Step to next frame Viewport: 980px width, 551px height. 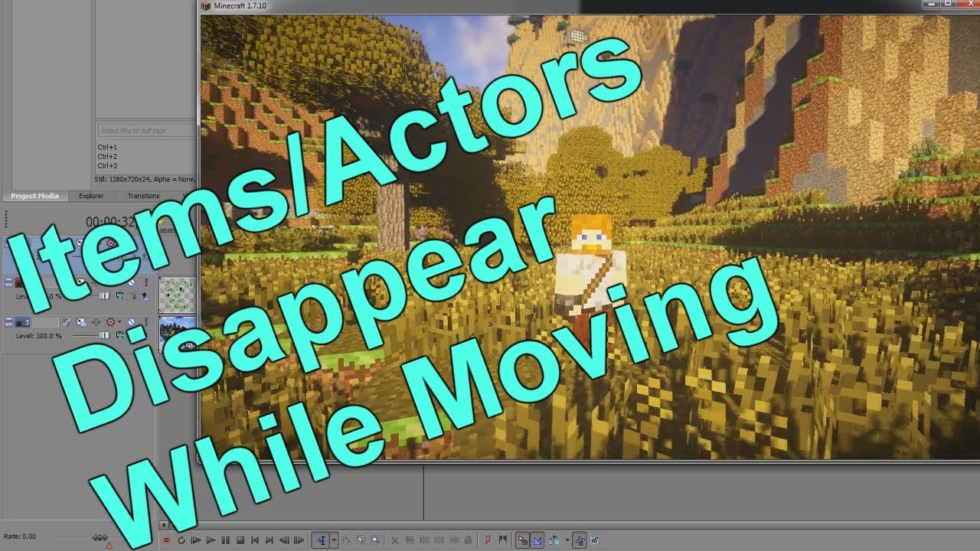[x=299, y=540]
